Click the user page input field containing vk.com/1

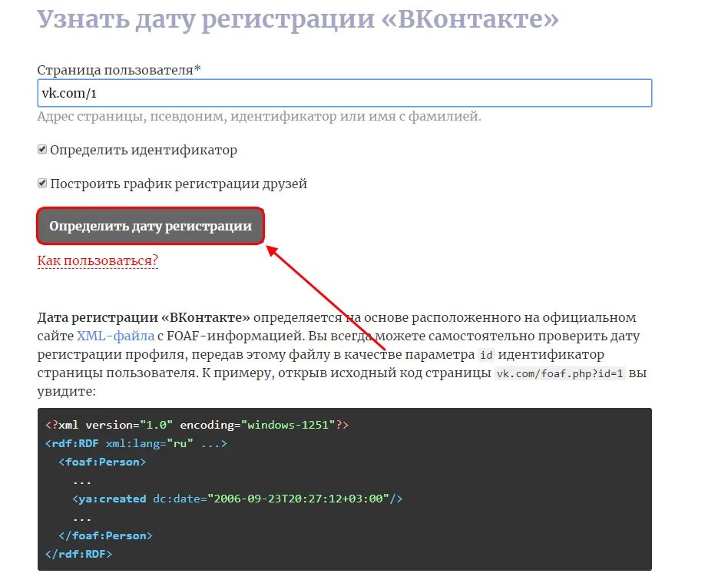pos(345,93)
